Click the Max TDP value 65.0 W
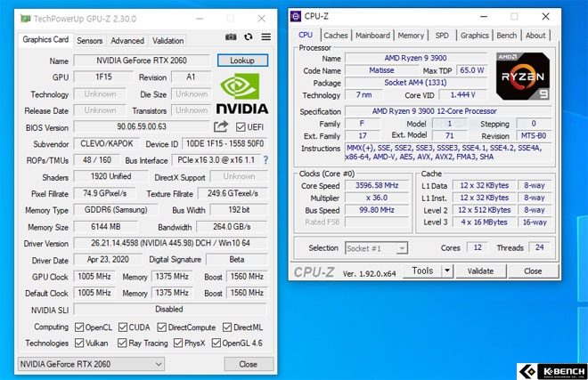588x380 pixels. 472,70
